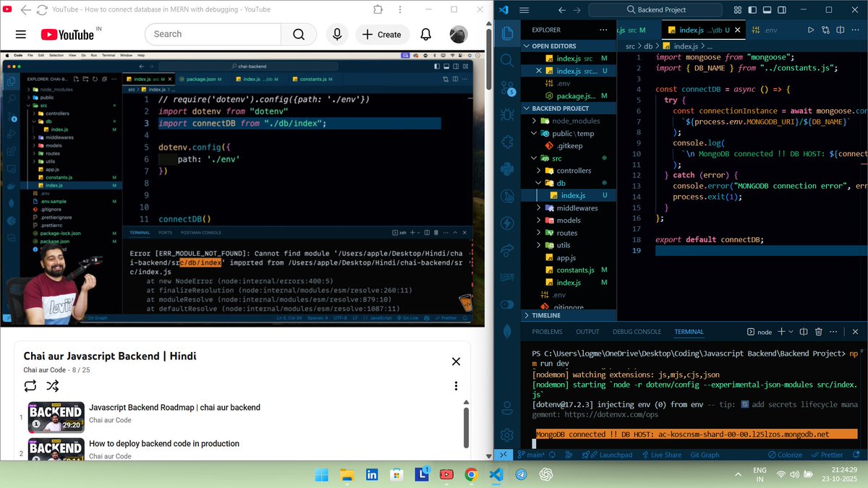
Task: Toggle loop playlist on YouTube
Action: (x=30, y=386)
